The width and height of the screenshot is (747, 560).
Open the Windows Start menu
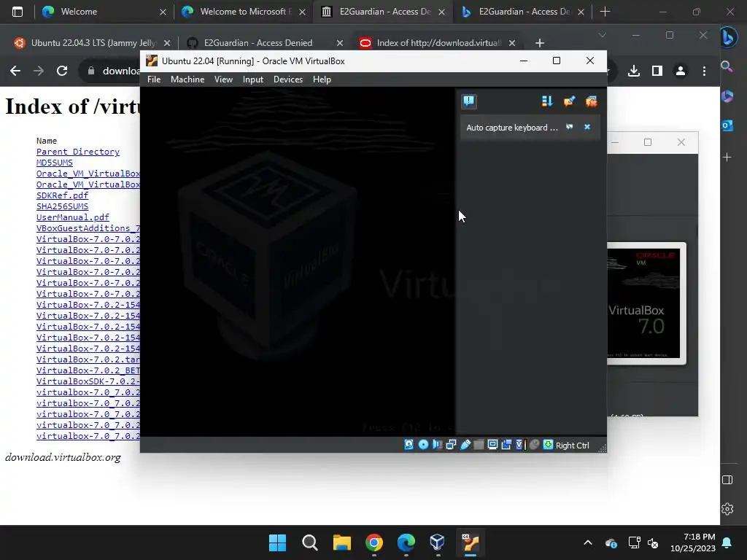click(x=277, y=542)
